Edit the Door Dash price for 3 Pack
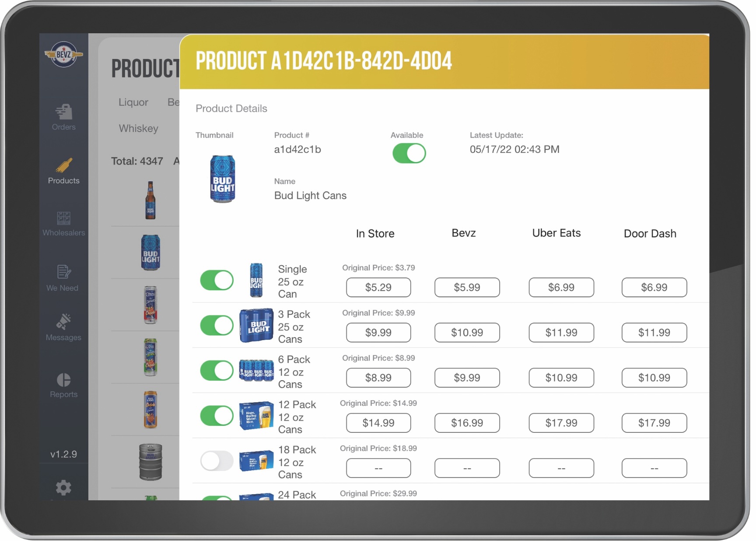Viewport: 756px width, 541px height. click(654, 333)
